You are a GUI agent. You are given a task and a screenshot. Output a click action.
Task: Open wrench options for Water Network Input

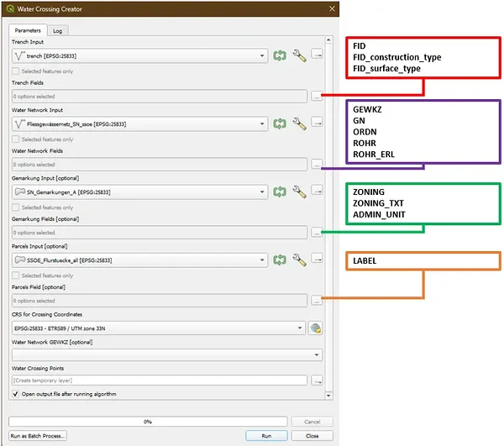coord(299,123)
